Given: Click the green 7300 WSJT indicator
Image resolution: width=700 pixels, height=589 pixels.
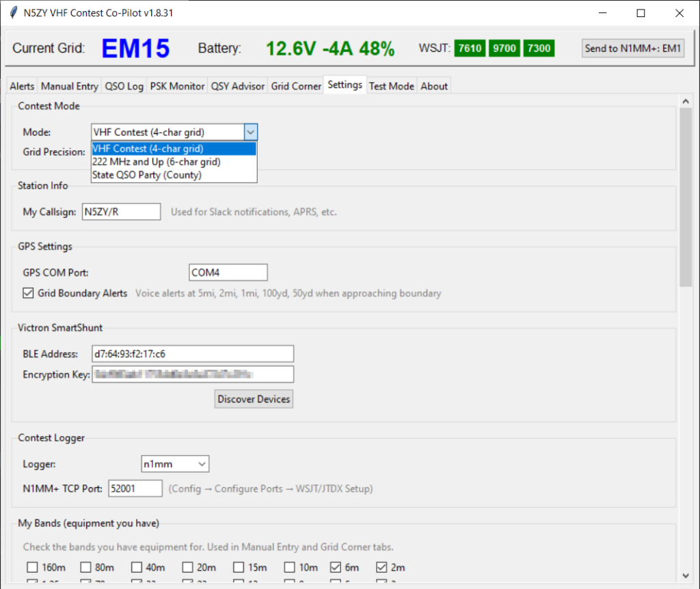Looking at the screenshot, I should tap(538, 49).
